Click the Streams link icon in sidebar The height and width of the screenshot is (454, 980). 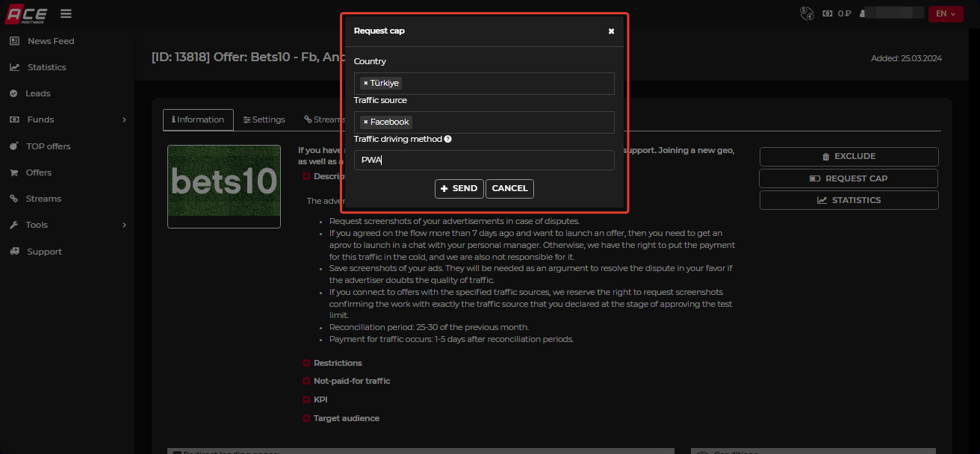(13, 199)
